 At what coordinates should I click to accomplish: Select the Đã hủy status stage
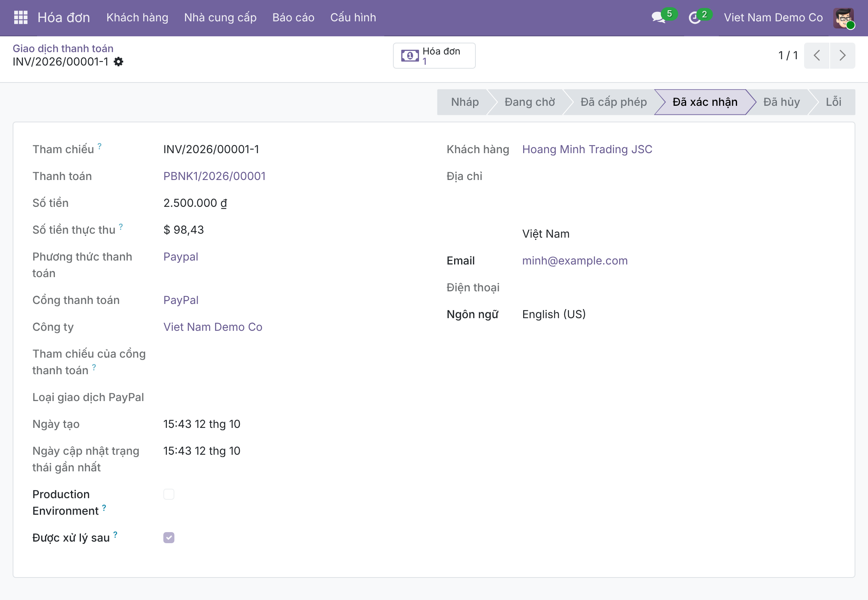click(x=781, y=102)
